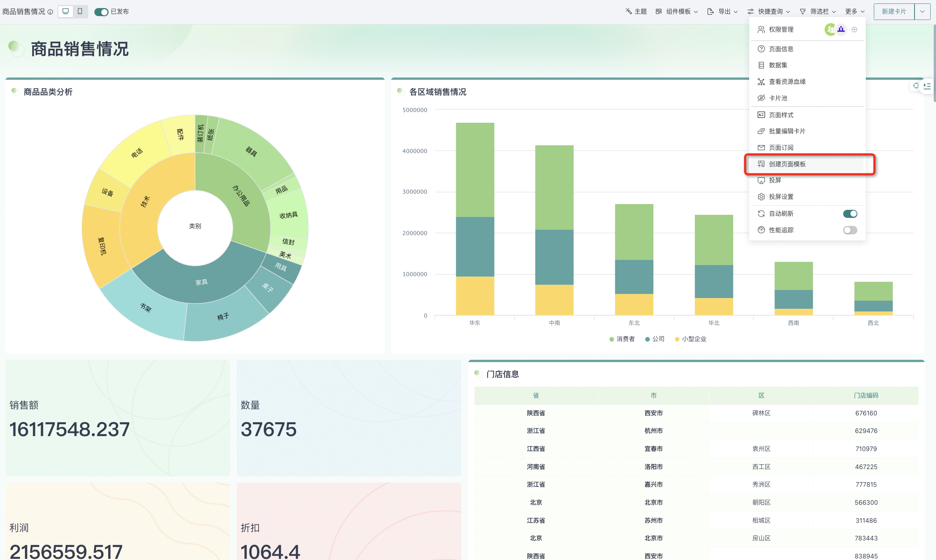Viewport: 936px width, 560px height.
Task: Choose 创建页面模板 menu entry
Action: coord(807,164)
